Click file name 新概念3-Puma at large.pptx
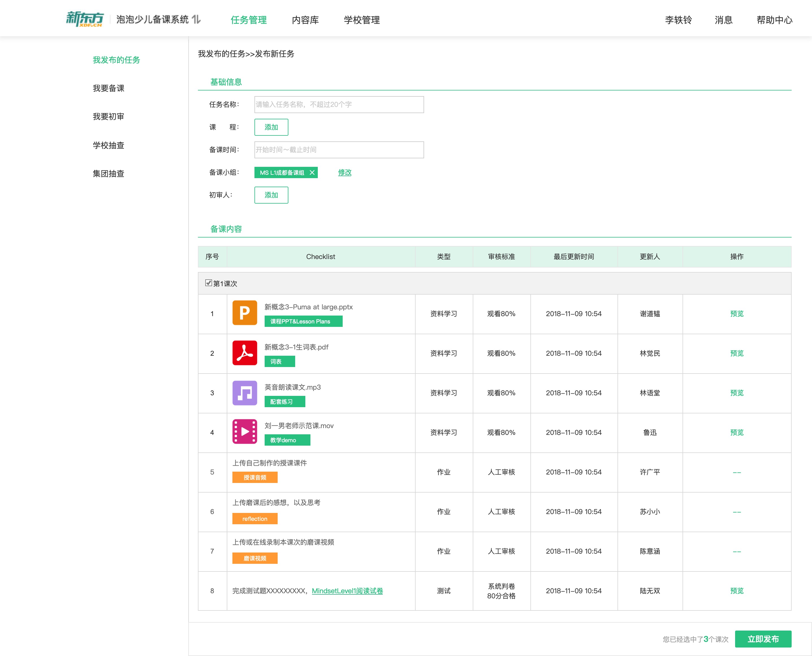This screenshot has width=812, height=656. tap(308, 307)
